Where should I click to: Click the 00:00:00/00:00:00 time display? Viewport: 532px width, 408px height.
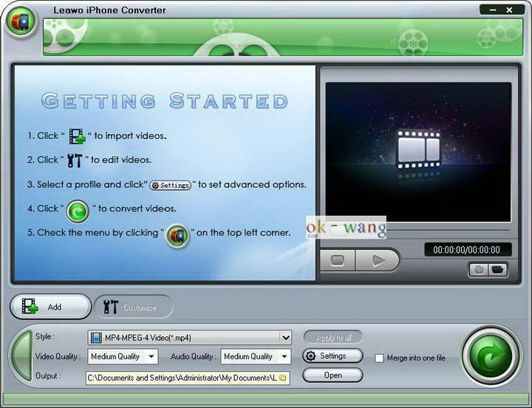tap(468, 250)
